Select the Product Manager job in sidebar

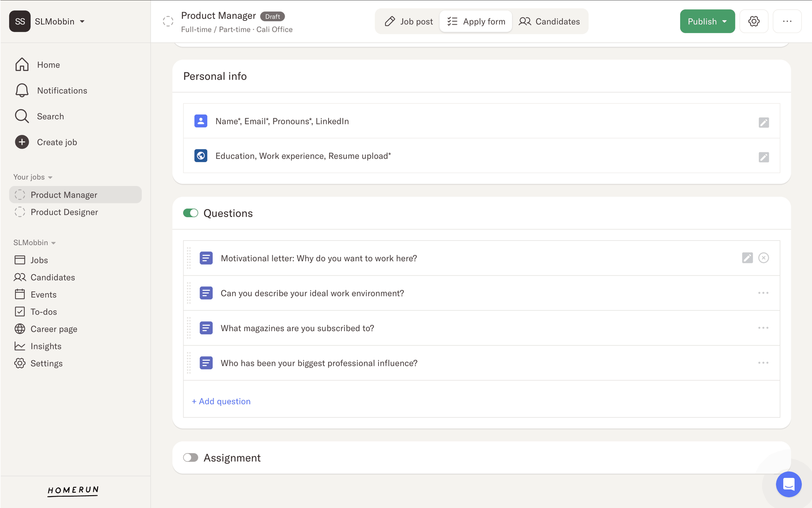[75, 195]
